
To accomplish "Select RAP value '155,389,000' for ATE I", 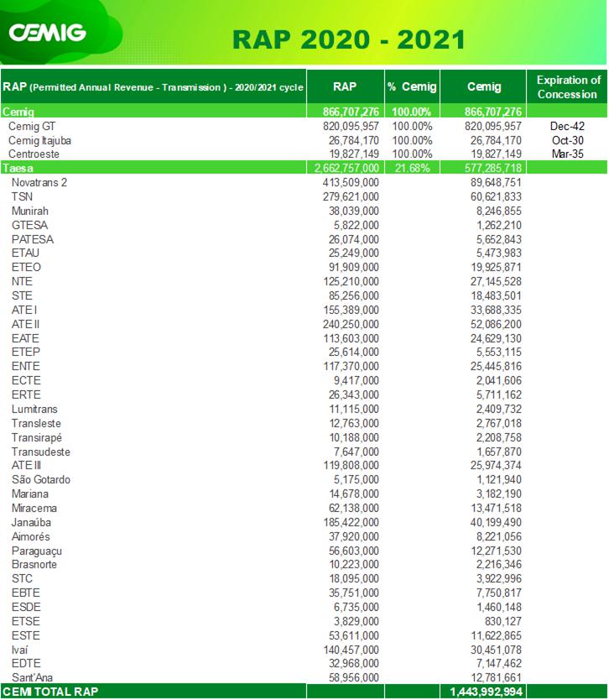I will pyautogui.click(x=351, y=311).
